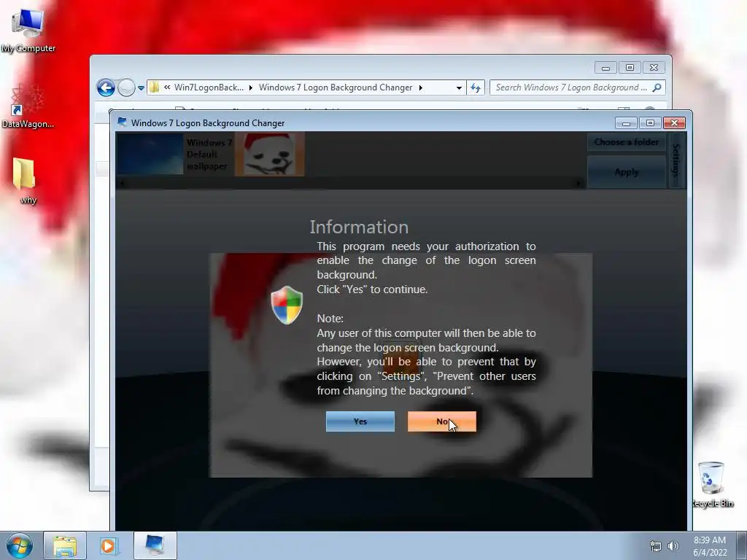Click the Explorer refresh button
The width and height of the screenshot is (747, 560).
coord(476,87)
